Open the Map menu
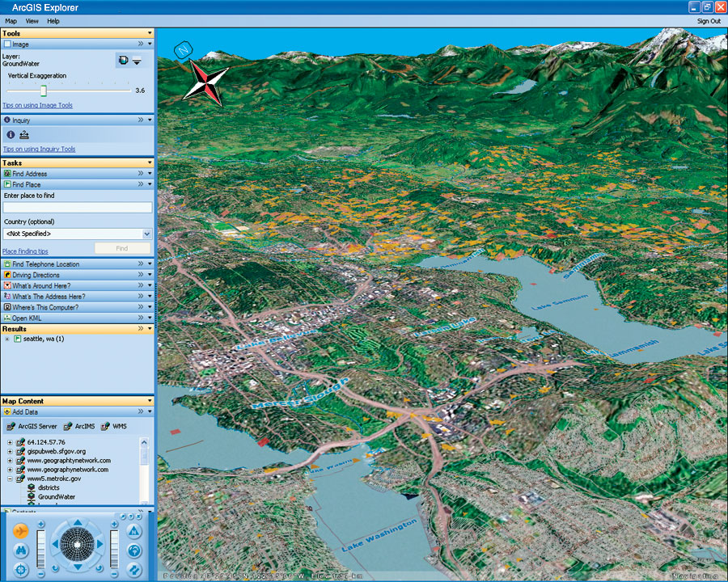The width and height of the screenshot is (728, 582). [x=11, y=21]
